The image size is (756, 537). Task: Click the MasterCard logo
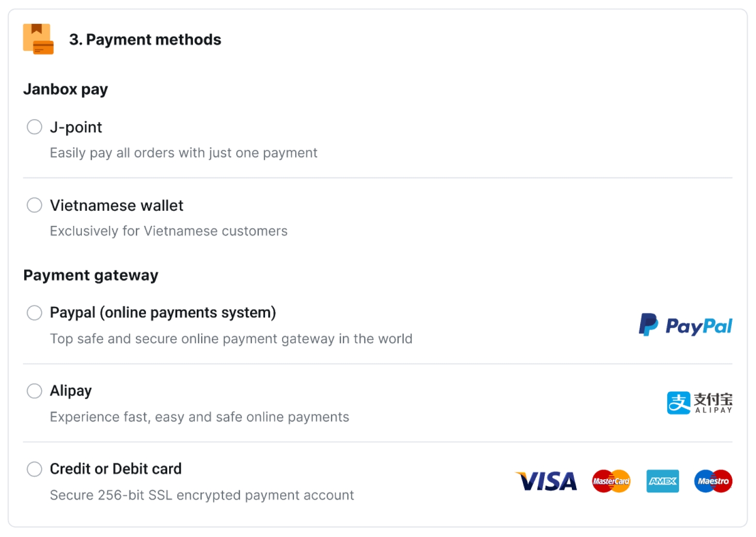[x=611, y=481]
